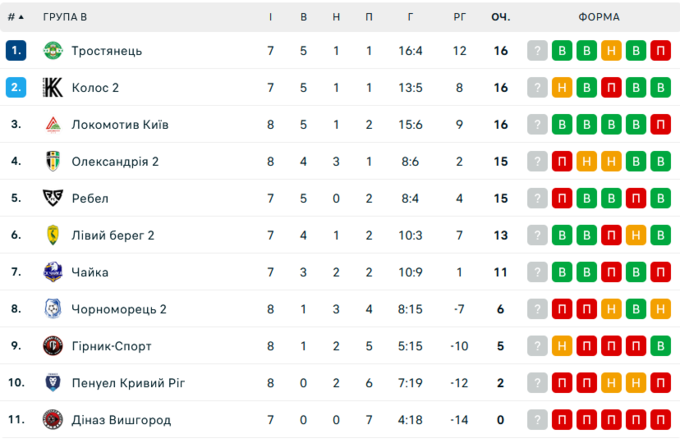
Task: Click the Чайка team logo
Action: click(53, 272)
